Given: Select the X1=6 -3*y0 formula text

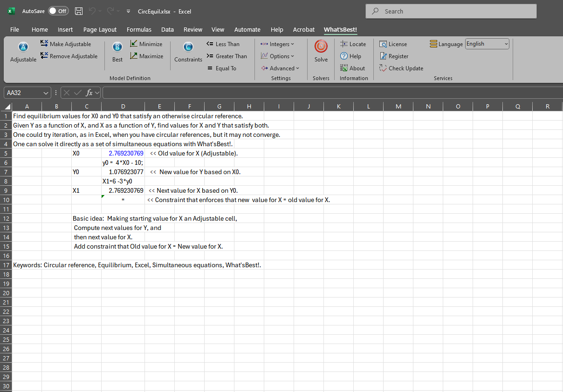Looking at the screenshot, I should click(x=117, y=181).
